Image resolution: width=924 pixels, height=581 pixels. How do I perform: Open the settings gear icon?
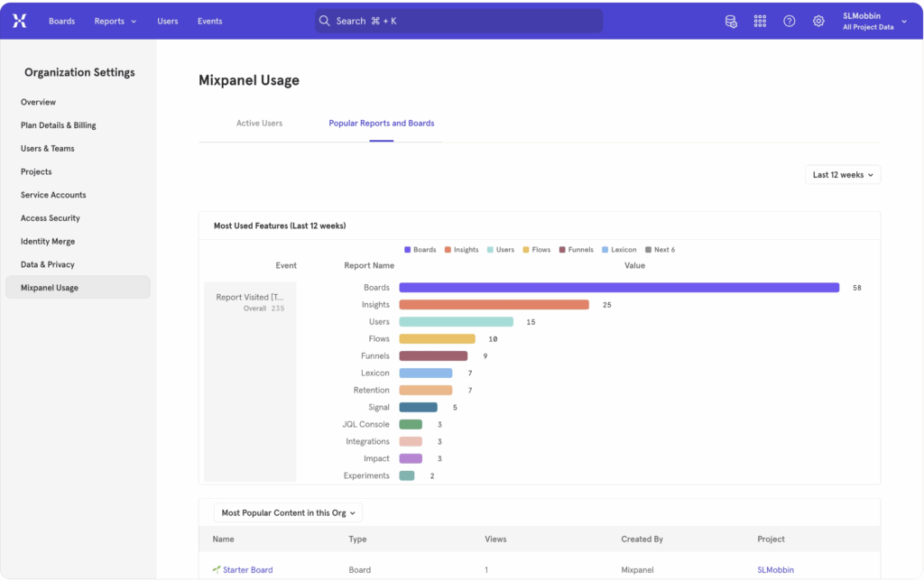coord(818,21)
